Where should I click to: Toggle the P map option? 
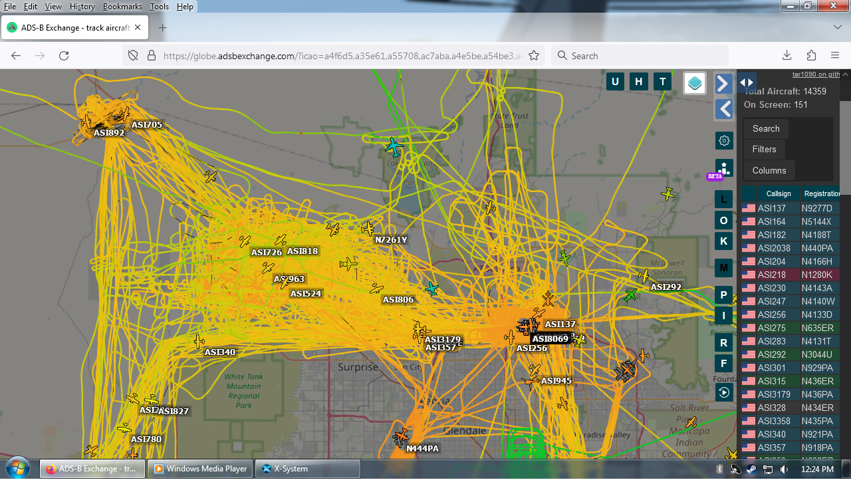tap(723, 295)
